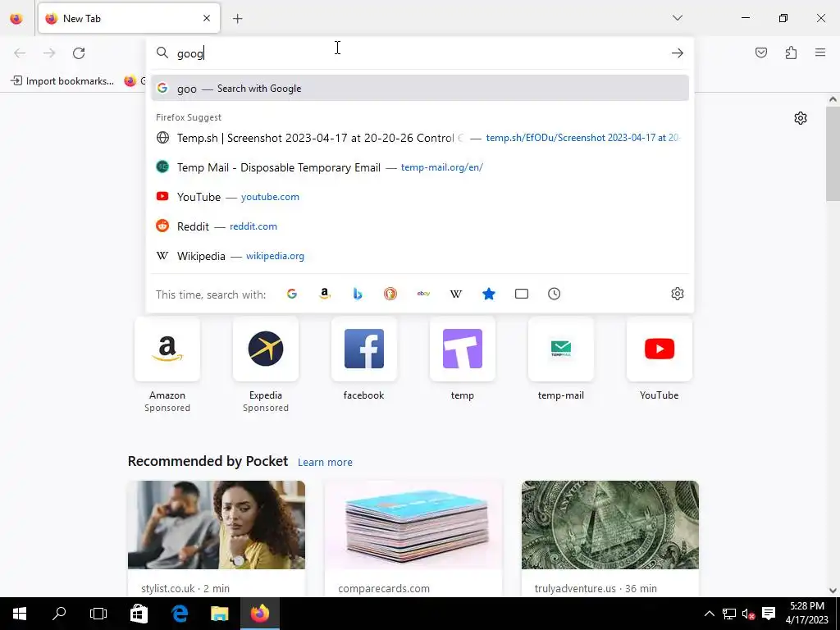The image size is (840, 630).
Task: Open the stylist.co.uk Pocket story
Action: (217, 538)
